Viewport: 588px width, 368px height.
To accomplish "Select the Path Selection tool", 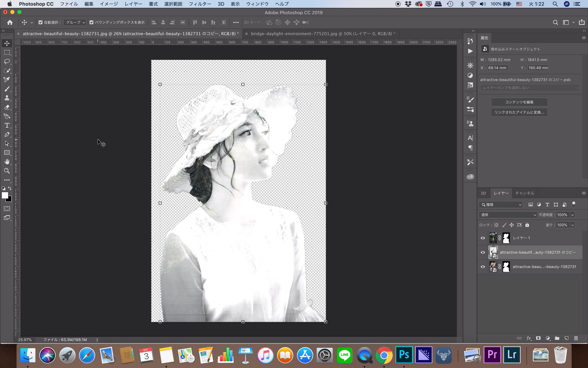I will click(x=7, y=144).
